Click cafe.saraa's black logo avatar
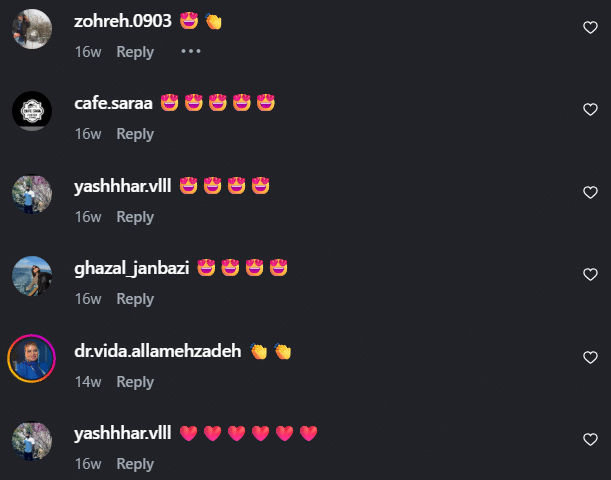The image size is (611, 480). tap(32, 111)
